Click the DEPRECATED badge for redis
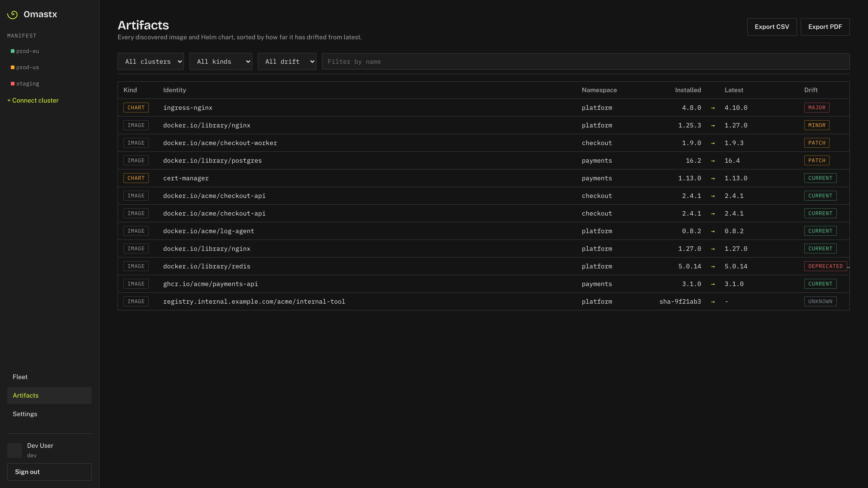The height and width of the screenshot is (488, 868). point(825,266)
